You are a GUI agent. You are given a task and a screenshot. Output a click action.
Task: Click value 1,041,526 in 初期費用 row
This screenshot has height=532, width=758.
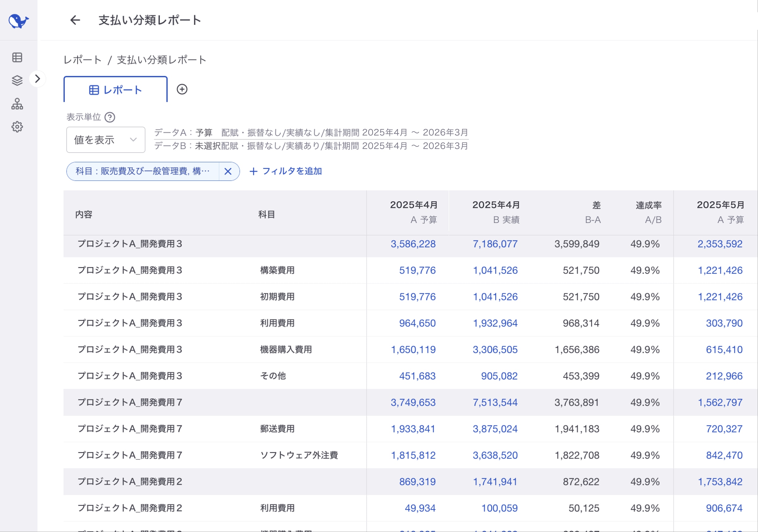click(x=495, y=297)
